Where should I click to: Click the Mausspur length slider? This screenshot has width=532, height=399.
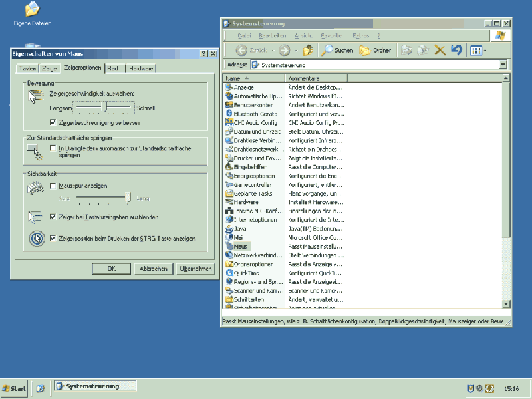click(102, 198)
